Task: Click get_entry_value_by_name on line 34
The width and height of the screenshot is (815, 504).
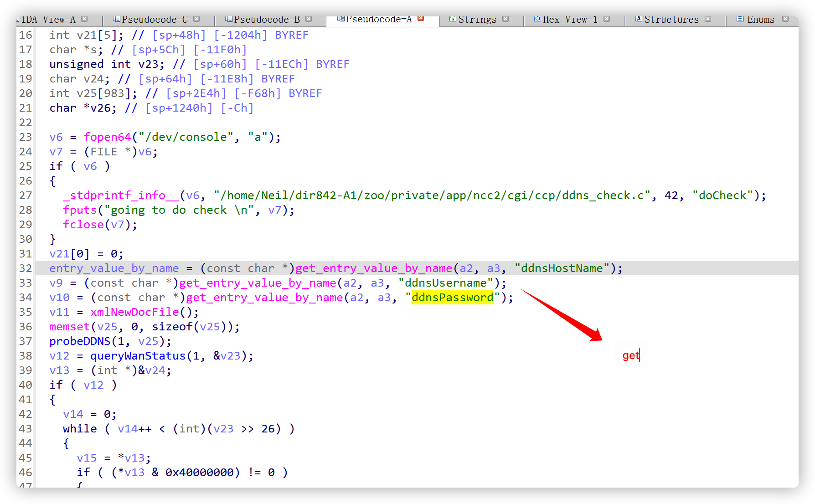Action: coord(264,298)
